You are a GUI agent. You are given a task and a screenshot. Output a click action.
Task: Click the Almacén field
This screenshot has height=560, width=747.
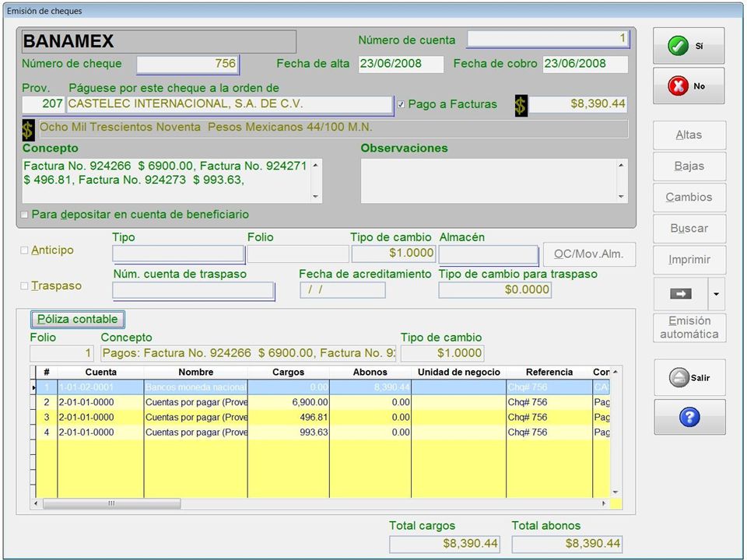pyautogui.click(x=489, y=254)
